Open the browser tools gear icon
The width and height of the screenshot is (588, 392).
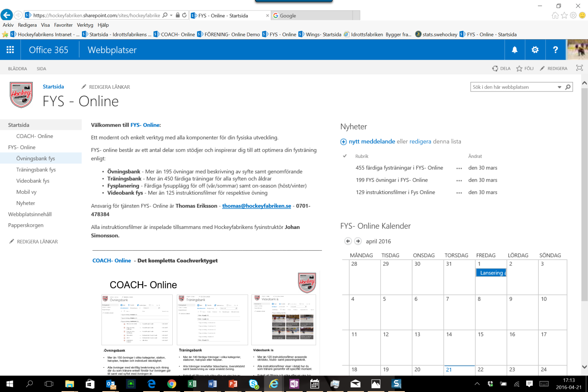pyautogui.click(x=573, y=15)
